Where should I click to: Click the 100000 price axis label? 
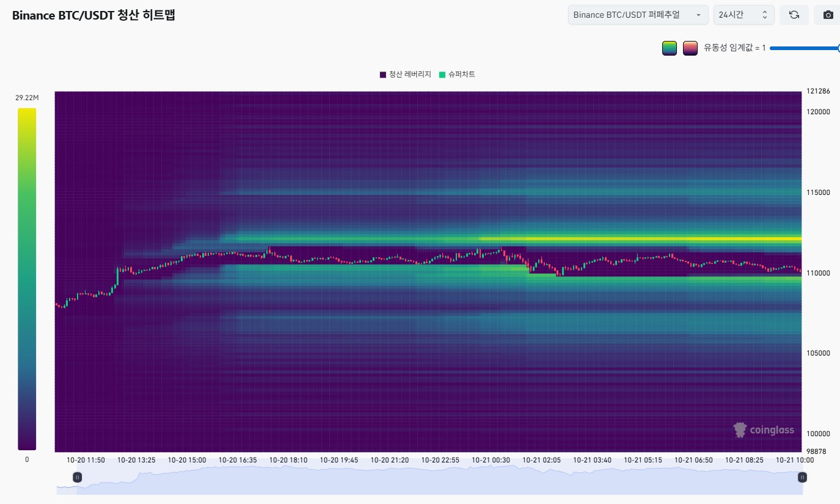click(818, 434)
